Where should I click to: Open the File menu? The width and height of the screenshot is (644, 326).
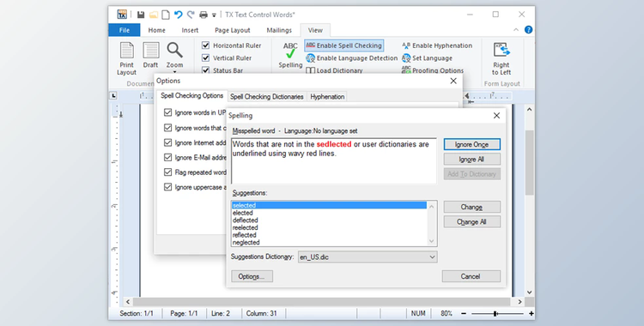125,30
